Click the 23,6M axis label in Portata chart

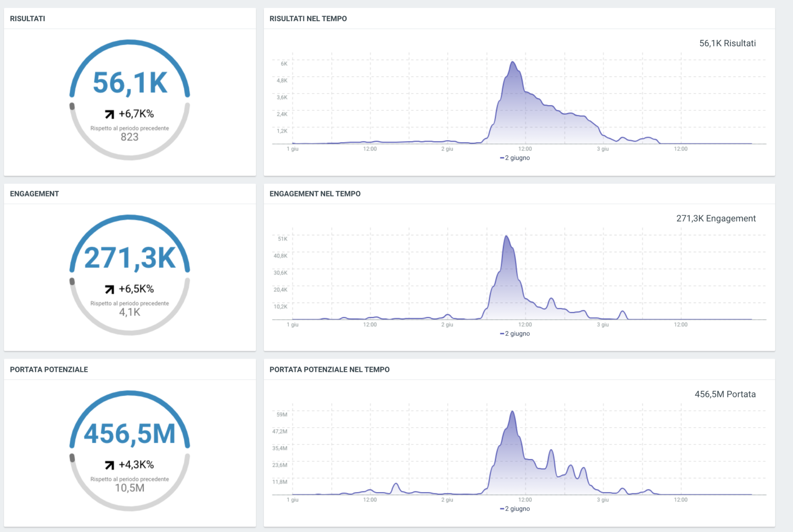click(280, 465)
